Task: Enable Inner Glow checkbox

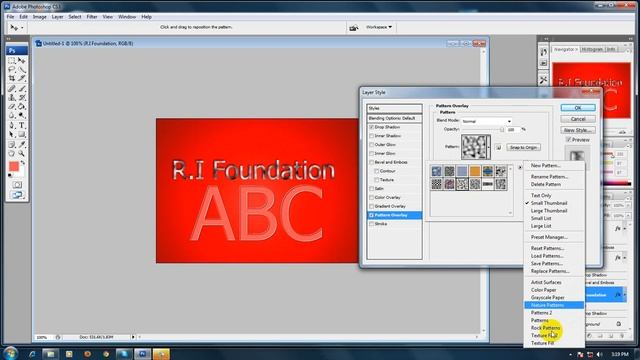Action: coord(371,153)
